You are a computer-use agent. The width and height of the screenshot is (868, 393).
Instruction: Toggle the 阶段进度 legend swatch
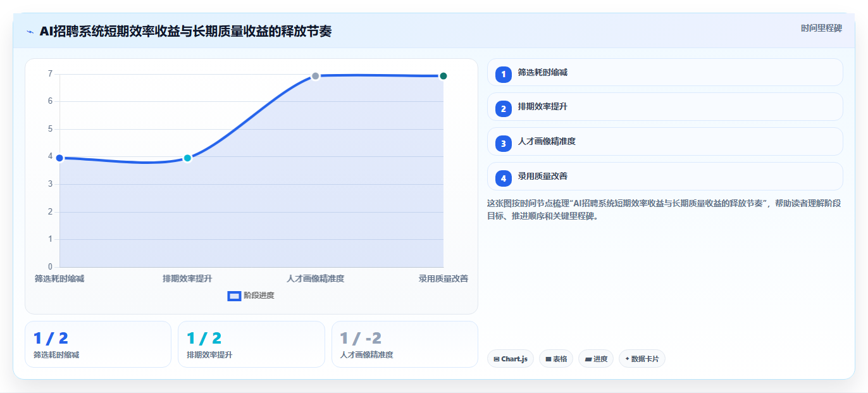tap(234, 296)
